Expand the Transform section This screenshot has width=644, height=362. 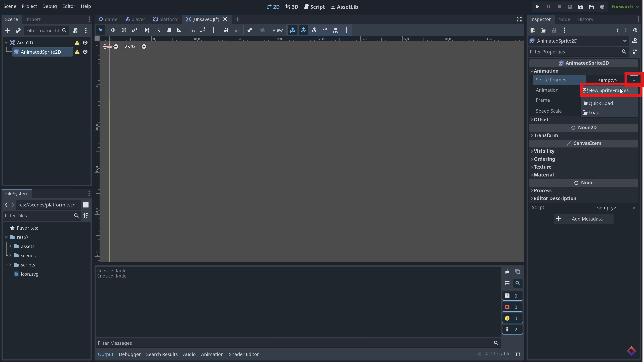546,135
